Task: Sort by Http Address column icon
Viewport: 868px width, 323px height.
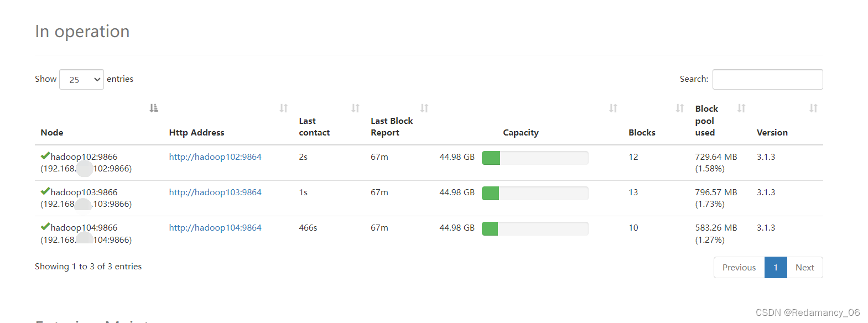Action: point(284,108)
